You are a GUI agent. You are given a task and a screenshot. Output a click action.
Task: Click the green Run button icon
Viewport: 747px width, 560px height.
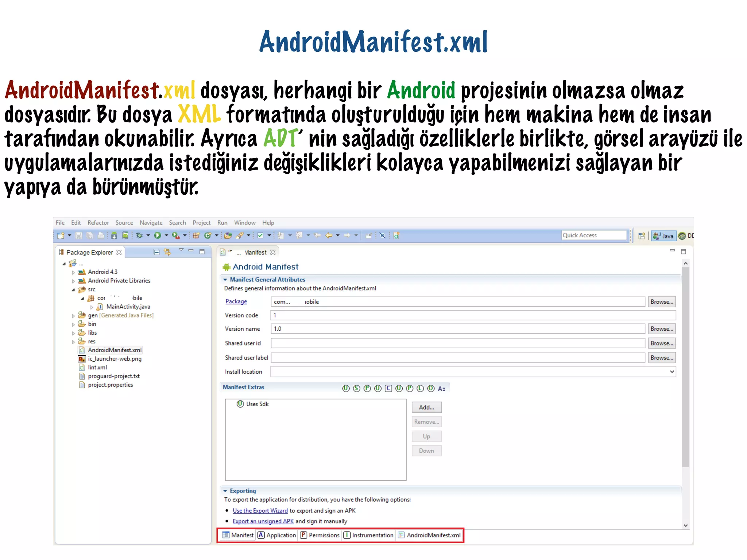[158, 236]
